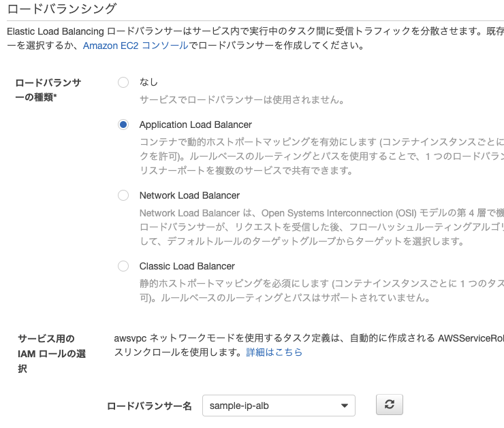The image size is (504, 428).
Task: Pick the Classic Load Balancer radio button
Action: [x=123, y=266]
